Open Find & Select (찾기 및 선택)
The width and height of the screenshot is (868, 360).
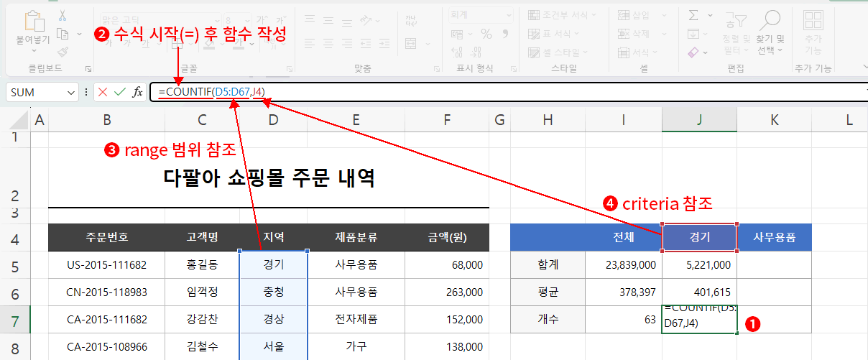(770, 32)
